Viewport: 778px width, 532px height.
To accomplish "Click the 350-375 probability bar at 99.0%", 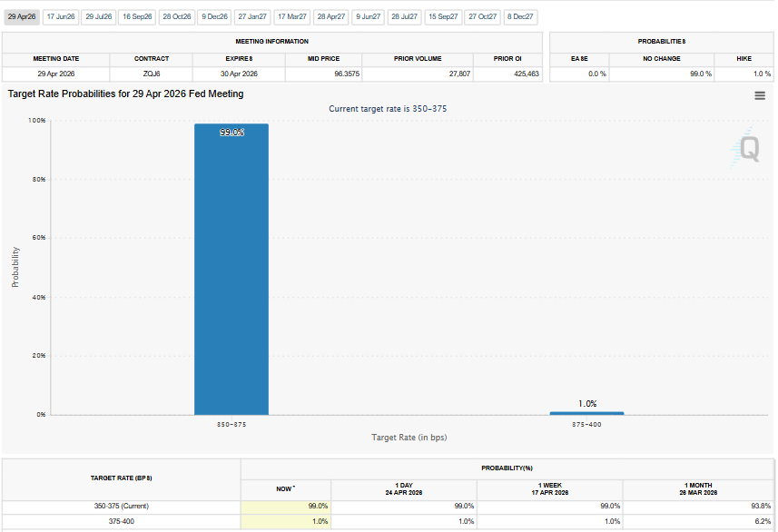I will pyautogui.click(x=231, y=272).
